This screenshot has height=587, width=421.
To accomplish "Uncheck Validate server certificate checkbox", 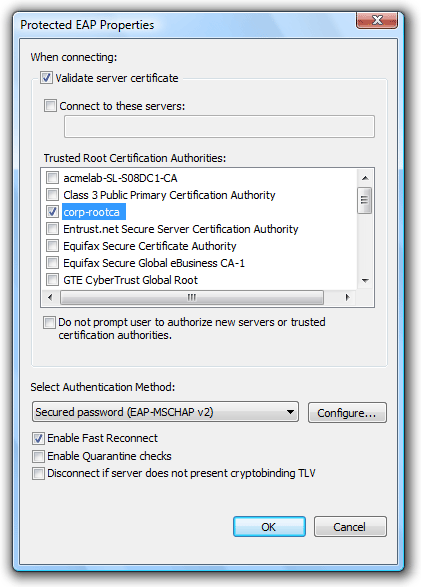I will pyautogui.click(x=46, y=78).
